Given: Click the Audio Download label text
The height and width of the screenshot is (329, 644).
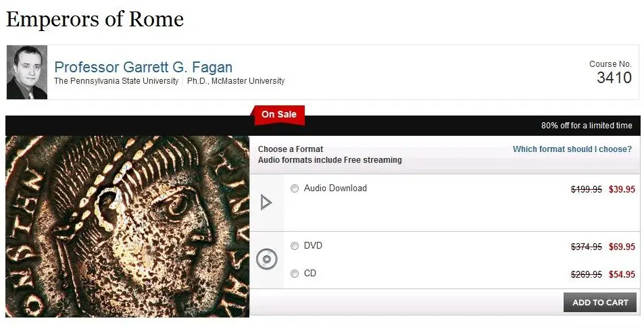Looking at the screenshot, I should click(x=335, y=188).
